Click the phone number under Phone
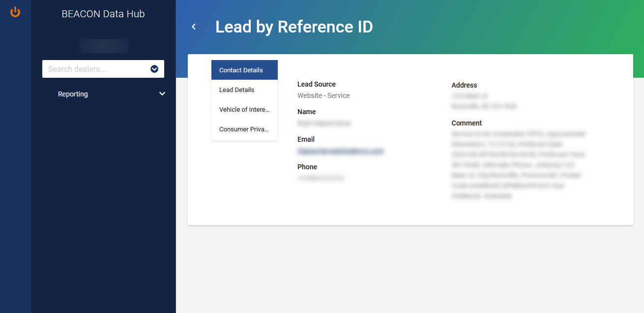The height and width of the screenshot is (313, 644). [320, 178]
